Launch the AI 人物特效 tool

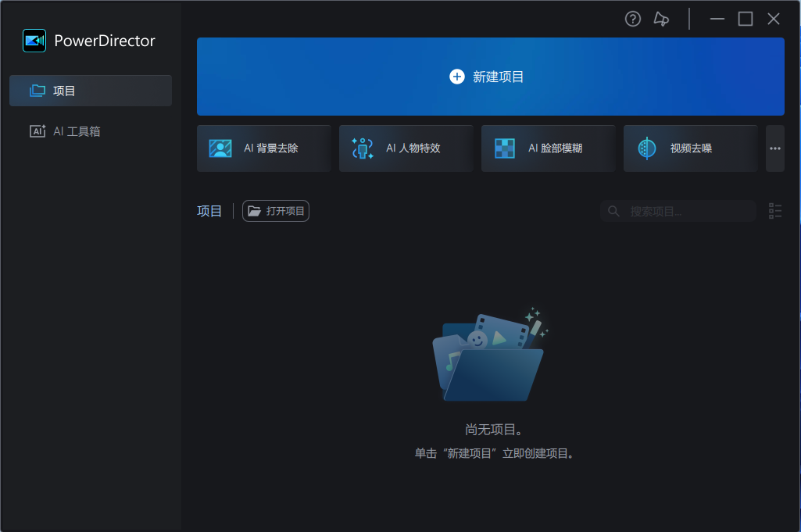tap(406, 148)
